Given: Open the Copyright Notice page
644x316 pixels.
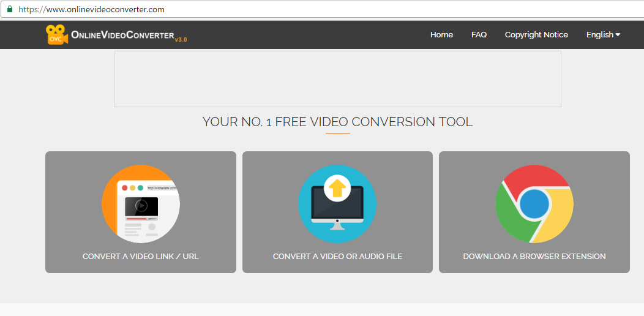Looking at the screenshot, I should click(536, 35).
